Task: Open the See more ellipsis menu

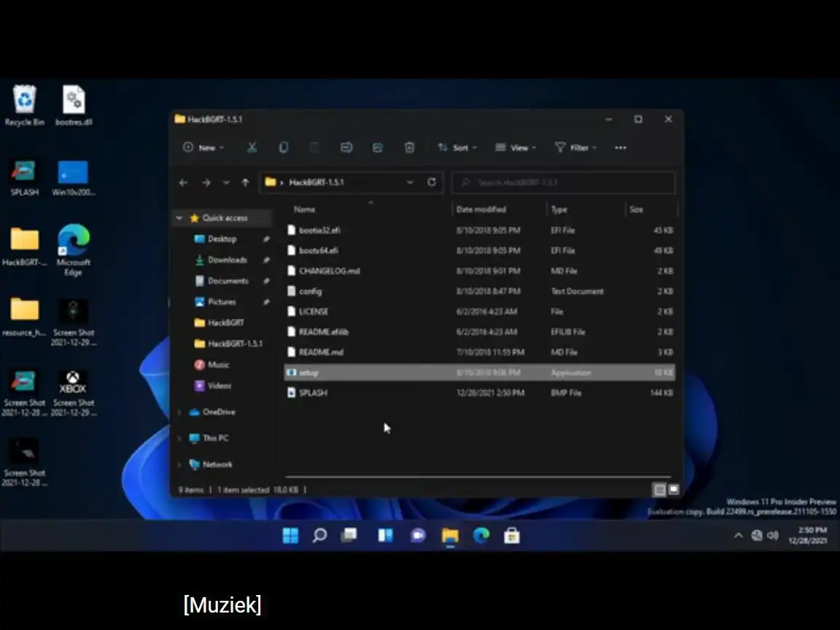Action: tap(621, 148)
